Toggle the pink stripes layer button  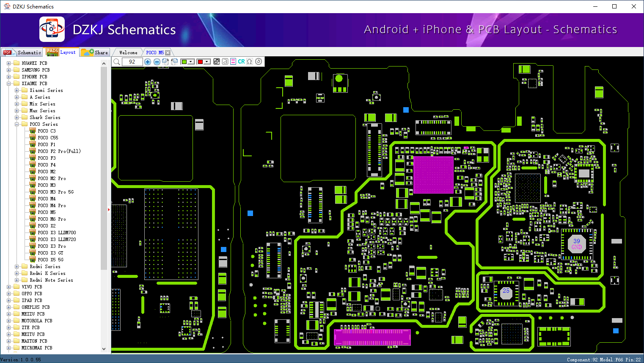point(233,61)
